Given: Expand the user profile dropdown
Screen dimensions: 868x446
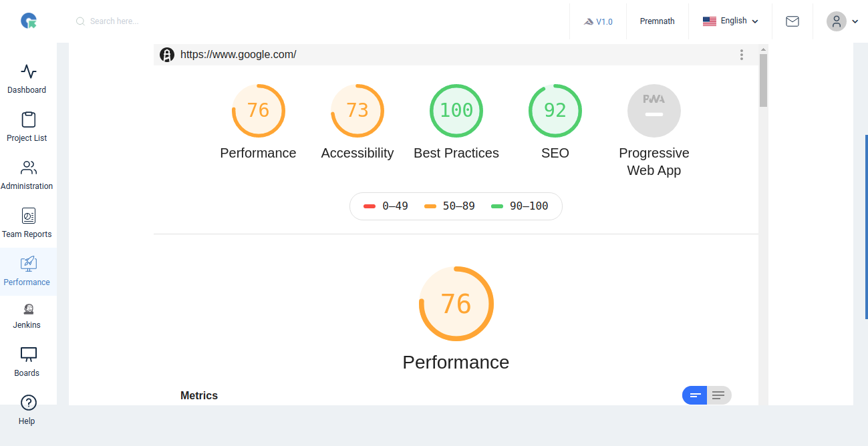Looking at the screenshot, I should click(841, 21).
